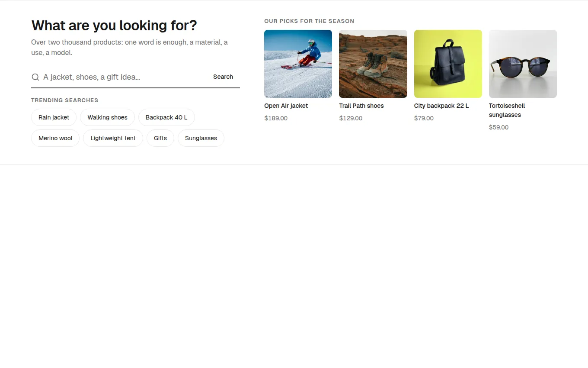Open the hiking boots product image
This screenshot has width=588, height=368.
click(x=373, y=64)
